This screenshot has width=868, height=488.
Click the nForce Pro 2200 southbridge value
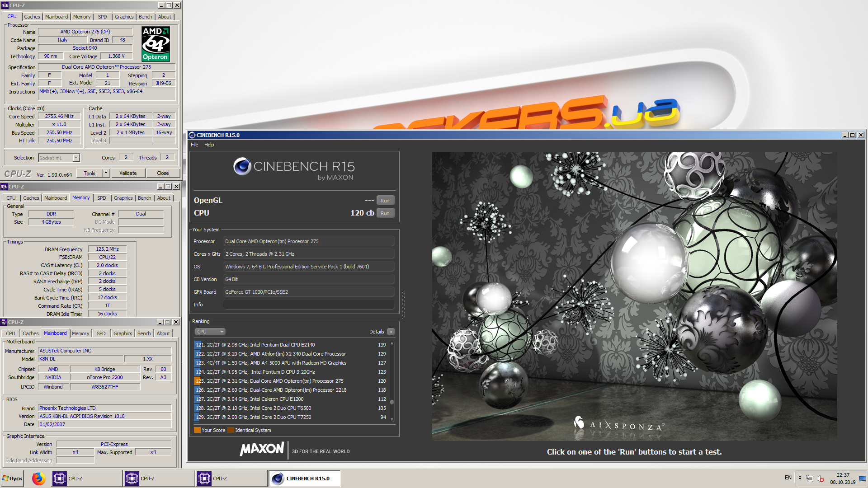(x=105, y=377)
